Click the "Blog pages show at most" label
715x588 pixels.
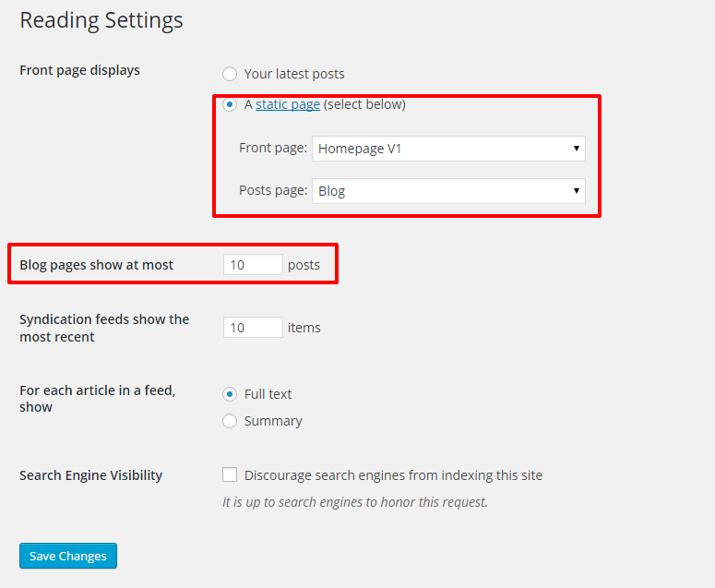pyautogui.click(x=96, y=265)
